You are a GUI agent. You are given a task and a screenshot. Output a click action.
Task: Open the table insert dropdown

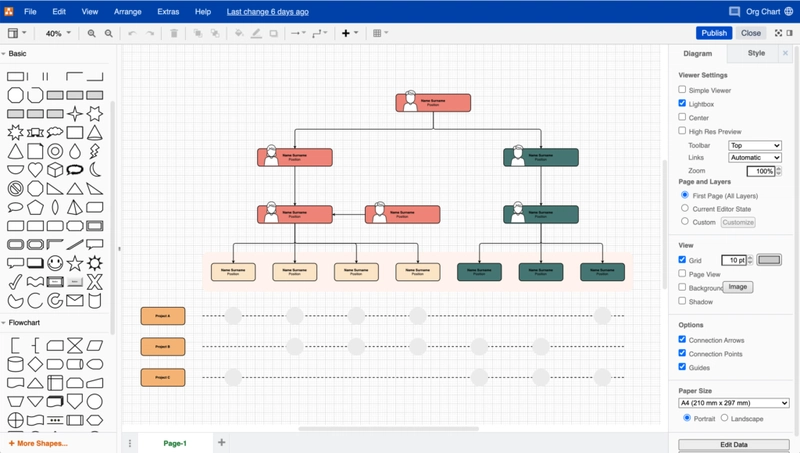pos(380,33)
